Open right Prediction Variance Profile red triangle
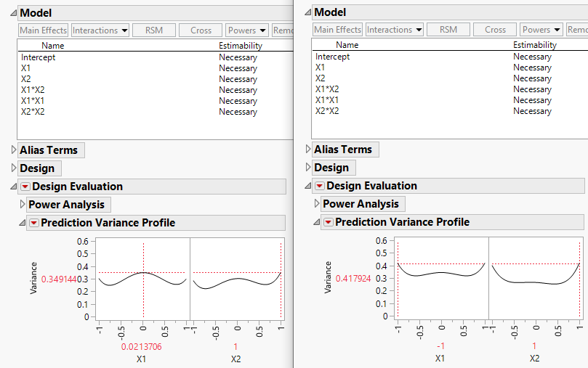 tap(328, 222)
